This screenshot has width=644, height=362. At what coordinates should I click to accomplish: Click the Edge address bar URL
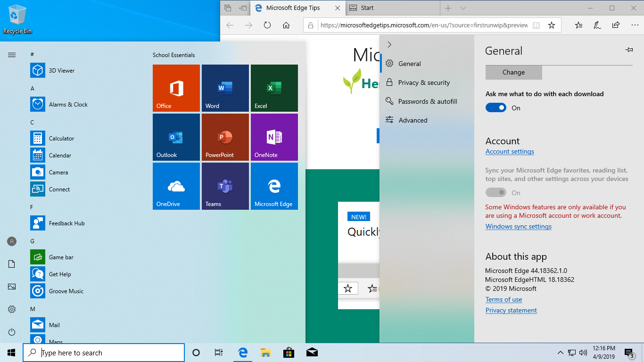pos(423,25)
